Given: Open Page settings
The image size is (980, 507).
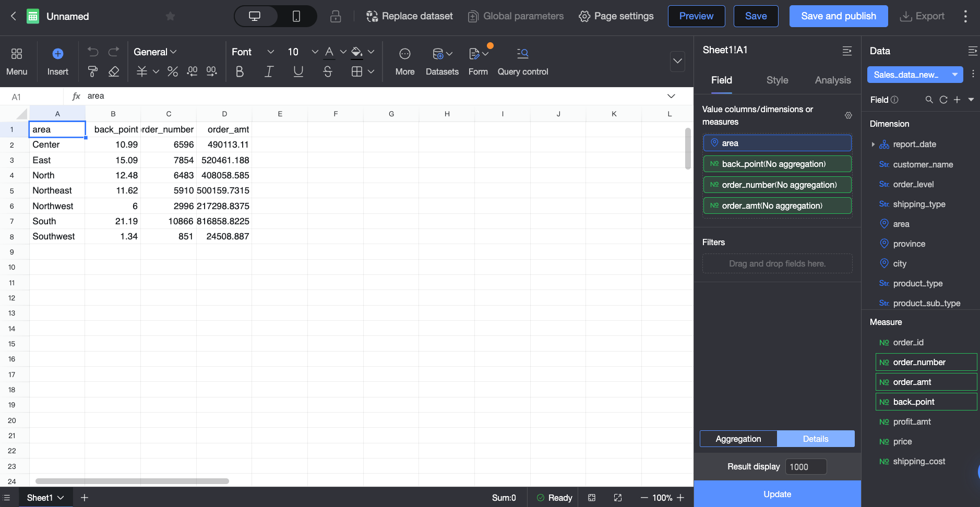Looking at the screenshot, I should pos(616,16).
